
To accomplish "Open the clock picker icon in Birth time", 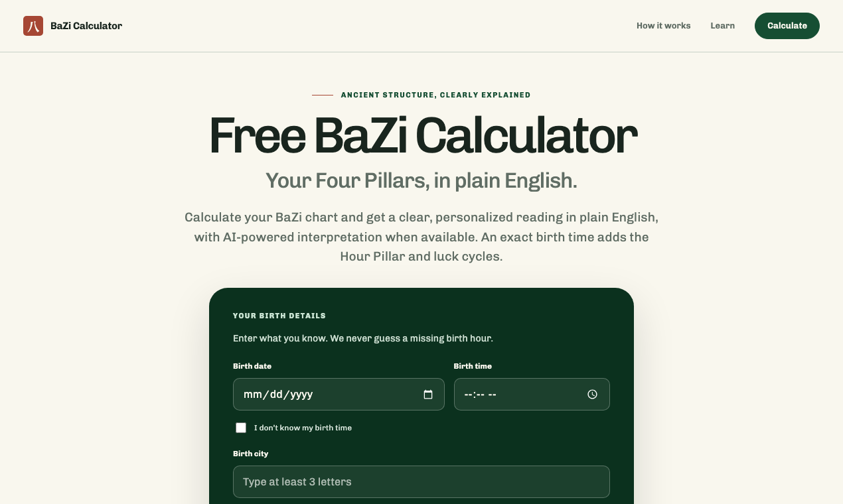I will tap(593, 395).
